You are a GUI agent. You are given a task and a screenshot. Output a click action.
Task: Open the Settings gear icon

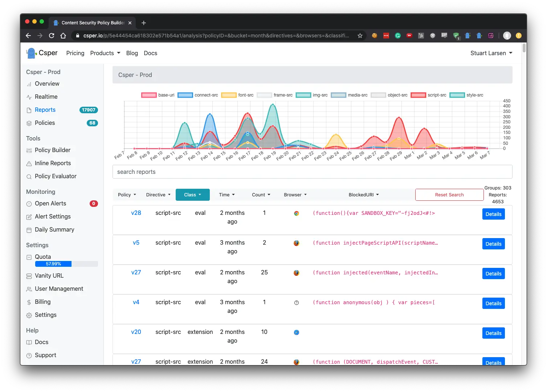[29, 315]
